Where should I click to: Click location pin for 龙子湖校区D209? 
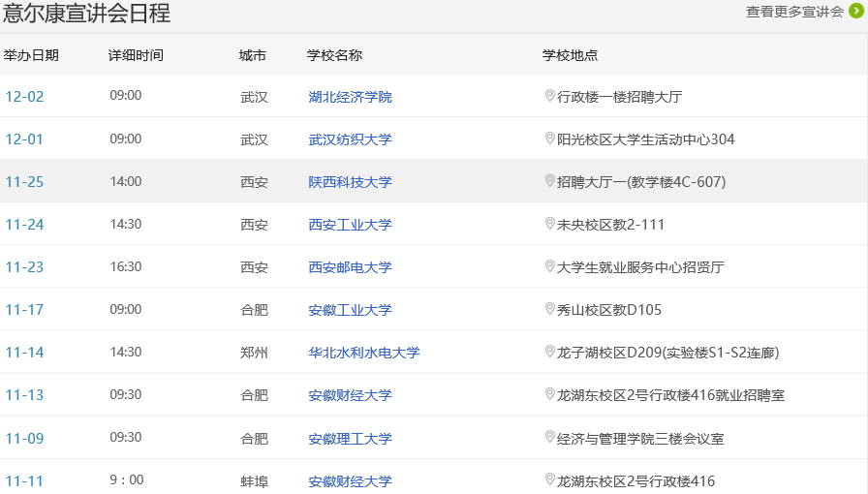(x=549, y=352)
